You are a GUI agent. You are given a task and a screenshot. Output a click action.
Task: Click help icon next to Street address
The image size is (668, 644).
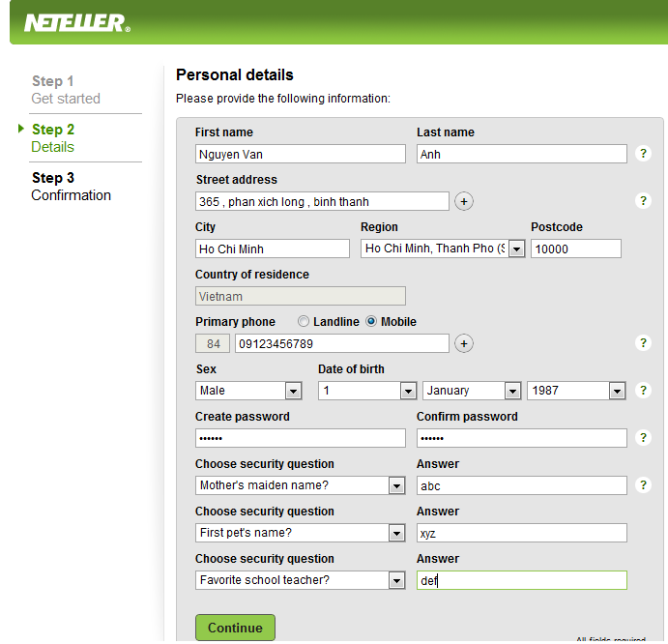click(x=643, y=201)
